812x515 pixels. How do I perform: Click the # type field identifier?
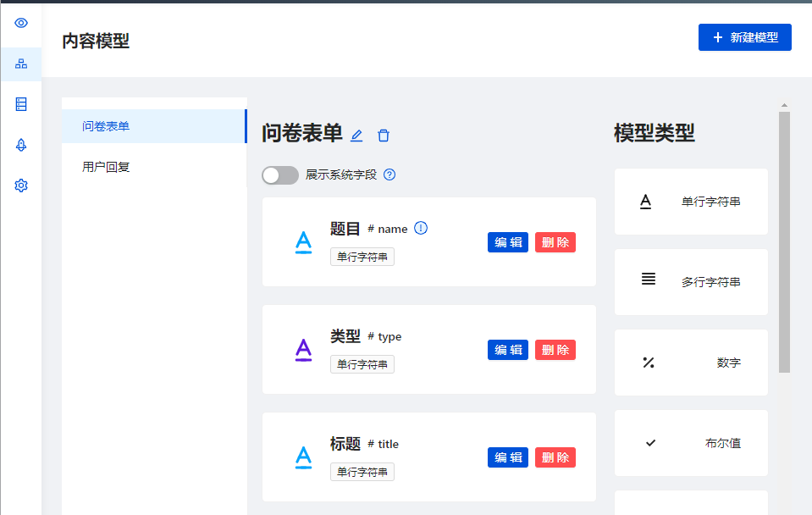[384, 337]
